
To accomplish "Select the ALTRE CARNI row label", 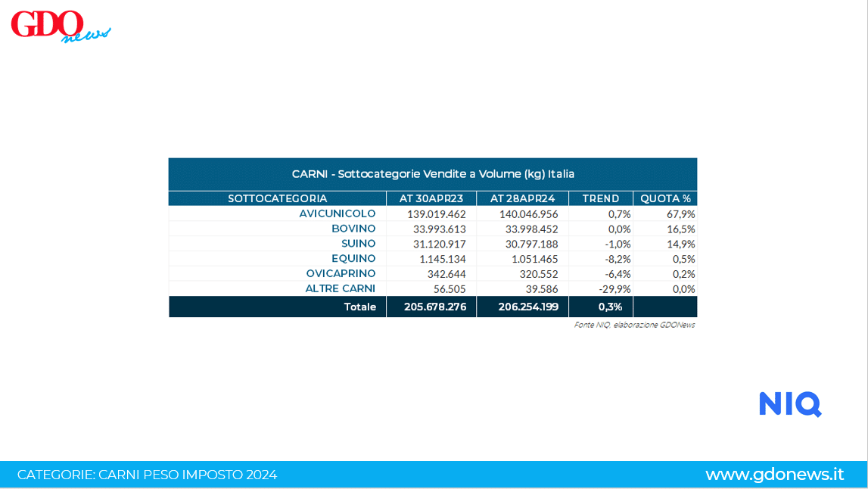I will click(340, 288).
